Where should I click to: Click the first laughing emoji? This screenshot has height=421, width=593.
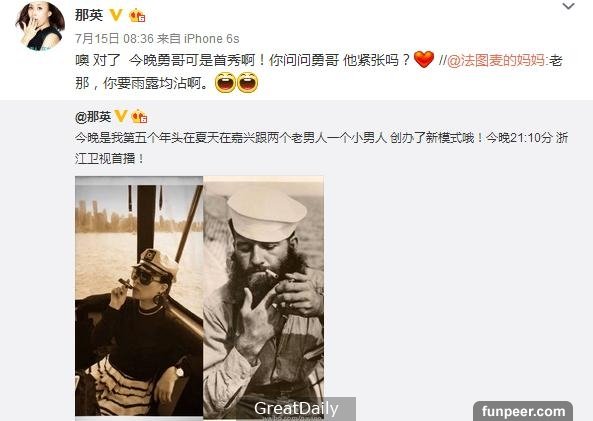click(x=225, y=83)
